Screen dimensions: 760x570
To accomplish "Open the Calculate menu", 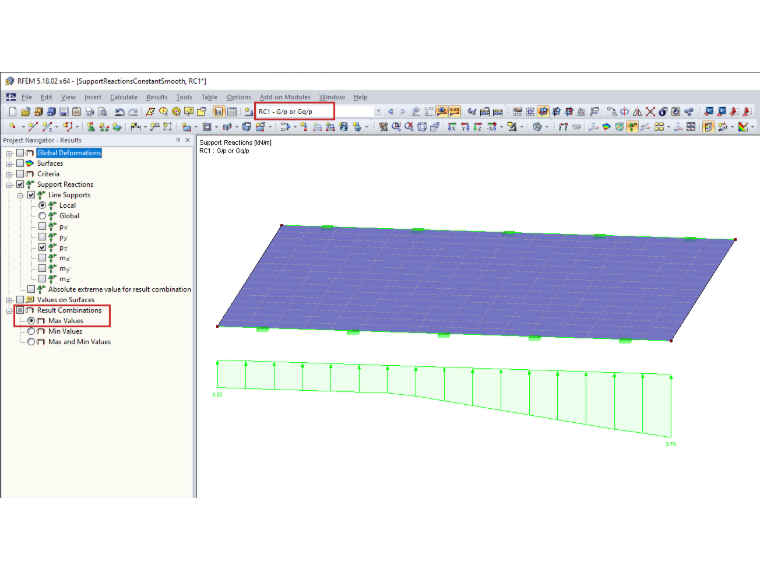I will (x=124, y=97).
